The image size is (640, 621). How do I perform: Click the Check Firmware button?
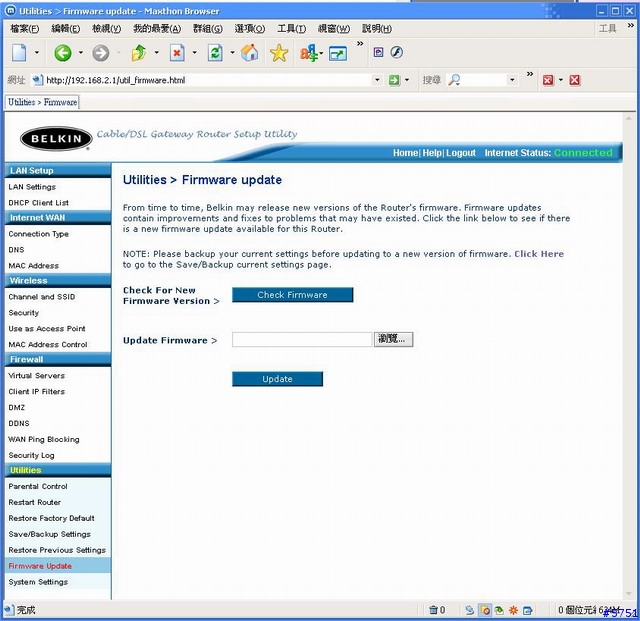click(292, 295)
